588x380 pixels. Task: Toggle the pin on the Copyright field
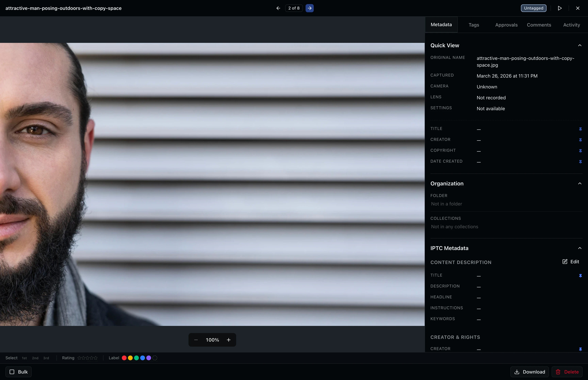coord(580,151)
